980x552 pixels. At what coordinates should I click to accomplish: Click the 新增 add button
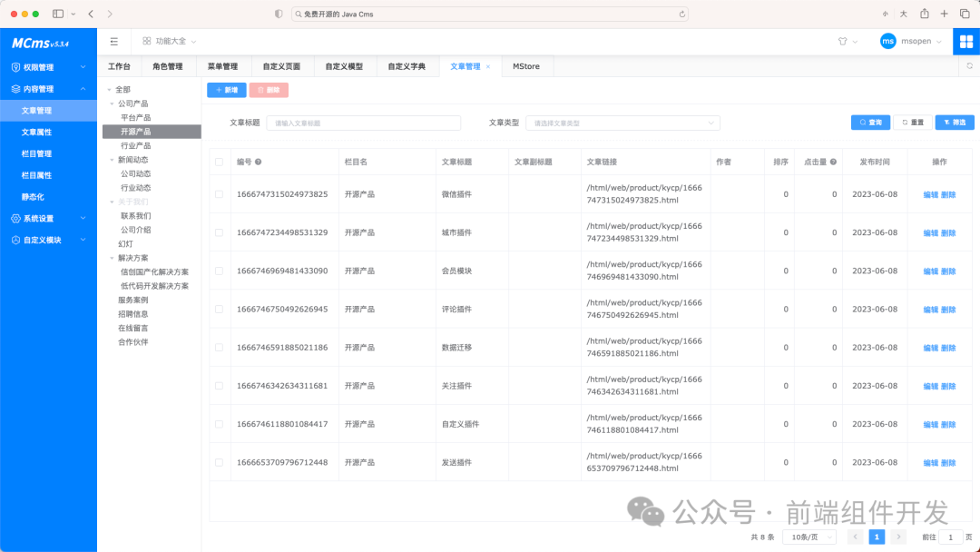coord(226,90)
